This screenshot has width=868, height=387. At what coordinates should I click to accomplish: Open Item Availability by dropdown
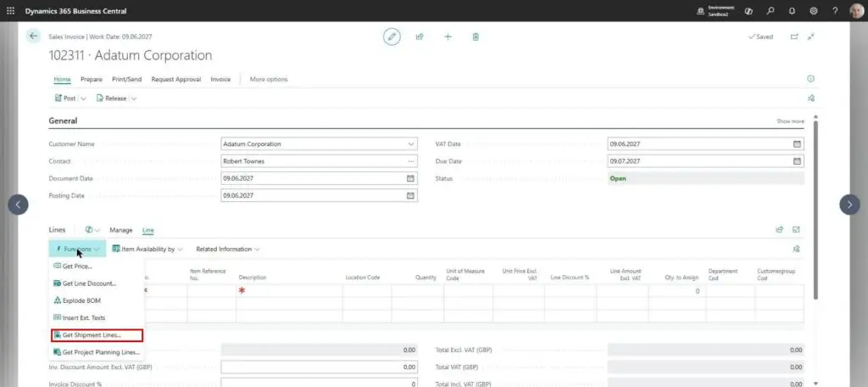[x=147, y=249]
